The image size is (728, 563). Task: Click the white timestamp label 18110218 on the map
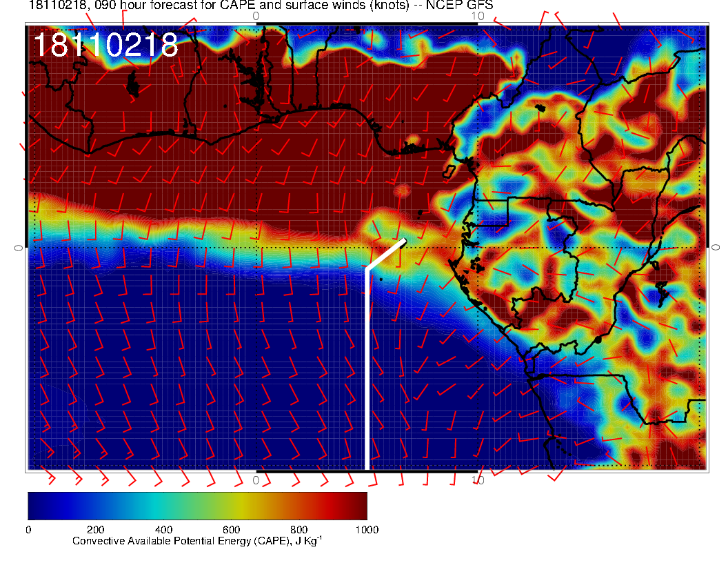(x=106, y=45)
